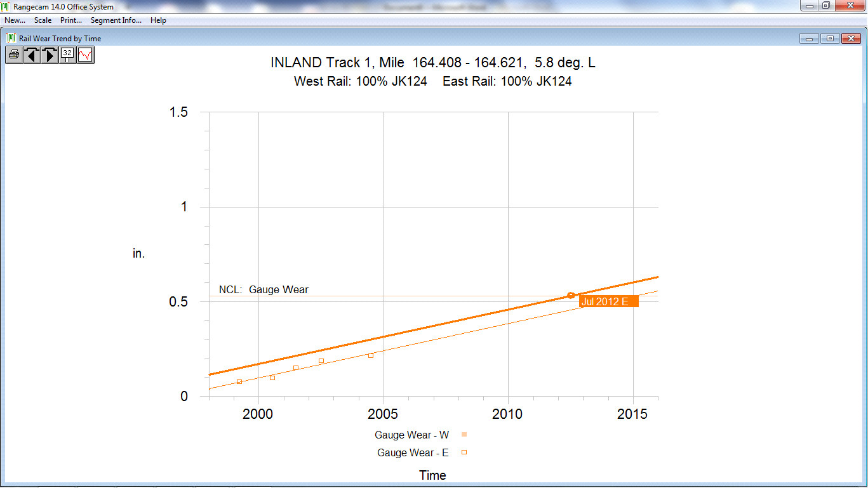This screenshot has width=868, height=488.
Task: Minimize the Rail Wear Trend child window
Action: 810,39
